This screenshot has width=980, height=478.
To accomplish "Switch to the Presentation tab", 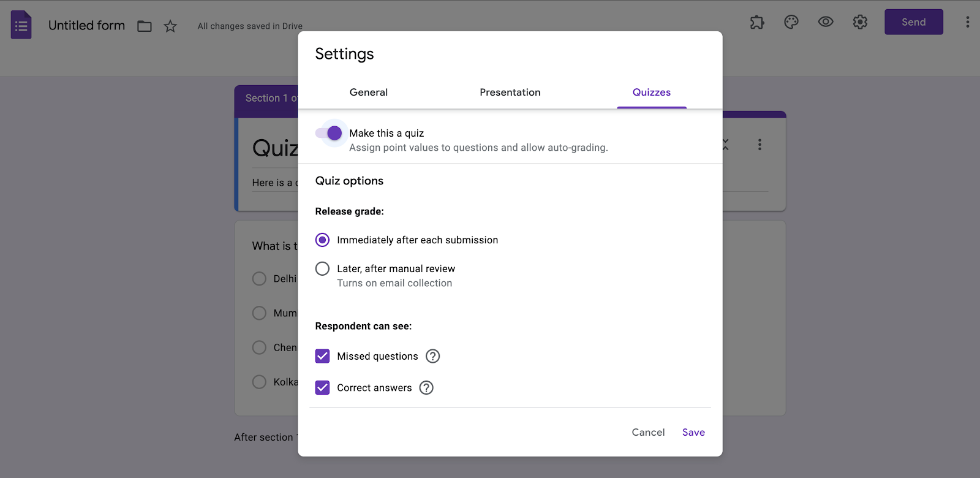I will (x=510, y=93).
